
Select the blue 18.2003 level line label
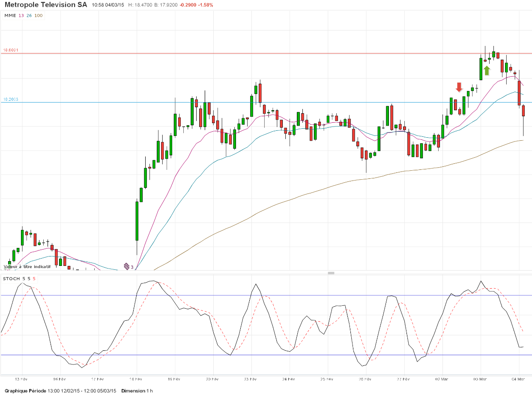[10, 100]
